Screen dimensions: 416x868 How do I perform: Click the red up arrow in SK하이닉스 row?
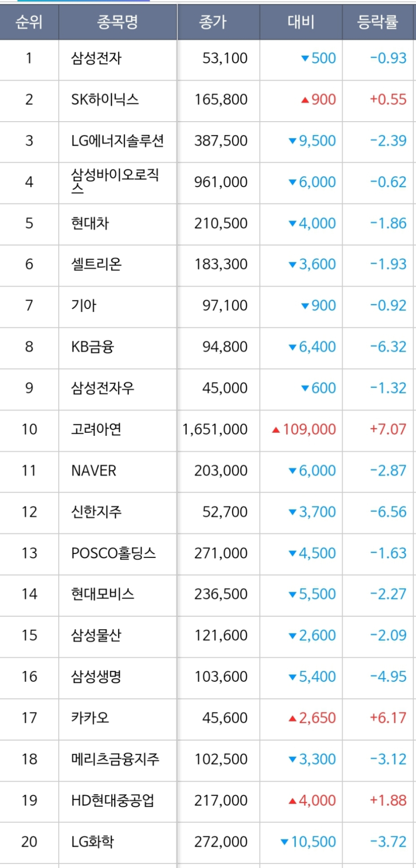pos(305,100)
